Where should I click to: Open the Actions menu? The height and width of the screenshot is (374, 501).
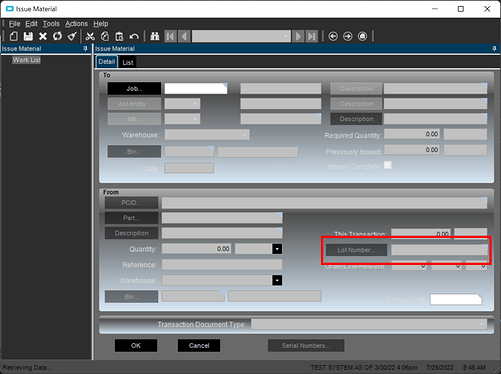76,24
